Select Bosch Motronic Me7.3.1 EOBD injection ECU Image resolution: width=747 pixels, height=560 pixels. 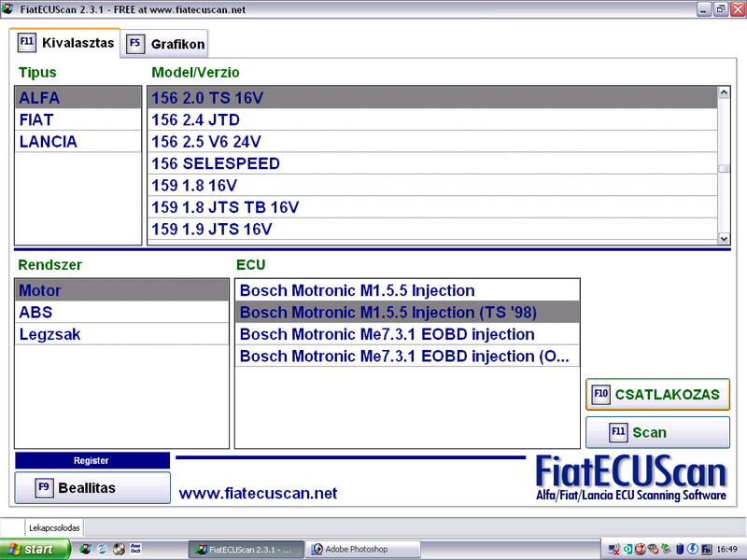407,334
